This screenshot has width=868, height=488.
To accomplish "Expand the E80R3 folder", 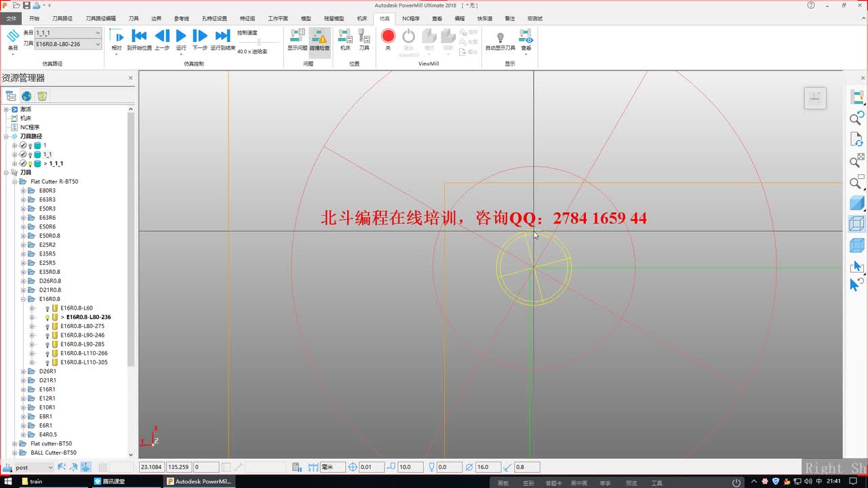I will pos(22,190).
